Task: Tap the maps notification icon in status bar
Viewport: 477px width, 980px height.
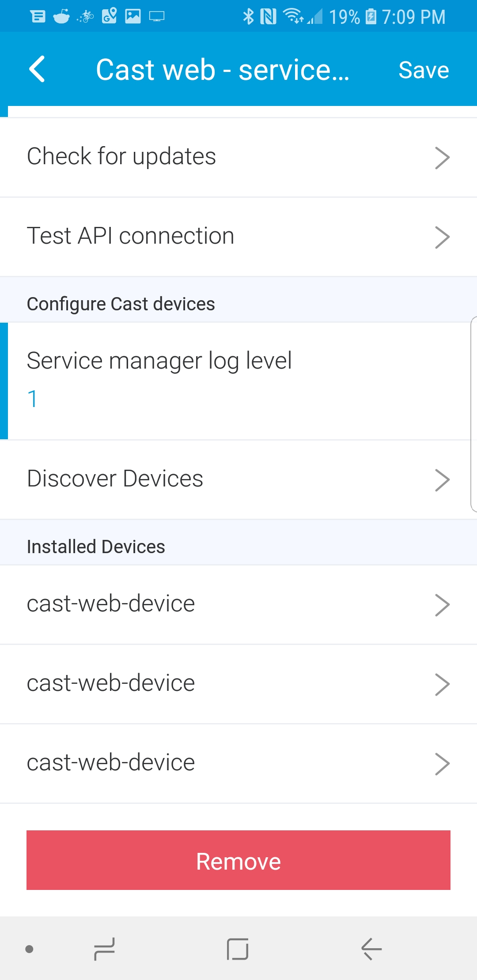Action: [x=109, y=17]
